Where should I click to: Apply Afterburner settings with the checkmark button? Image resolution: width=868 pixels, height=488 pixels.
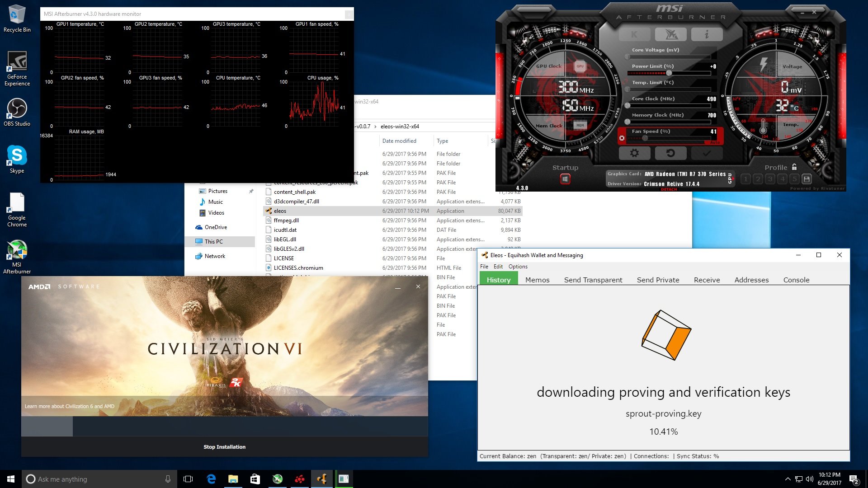tap(707, 153)
